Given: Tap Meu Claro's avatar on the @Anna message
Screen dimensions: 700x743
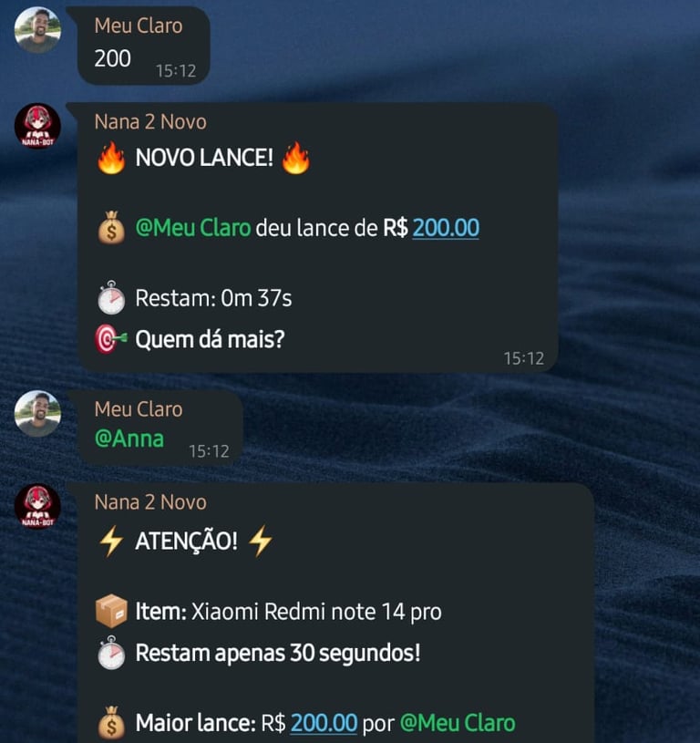Looking at the screenshot, I should (x=37, y=413).
